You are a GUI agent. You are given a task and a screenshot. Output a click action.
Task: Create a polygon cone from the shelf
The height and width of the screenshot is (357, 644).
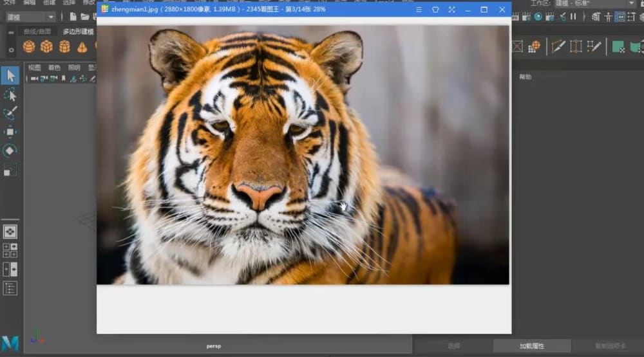(82, 47)
